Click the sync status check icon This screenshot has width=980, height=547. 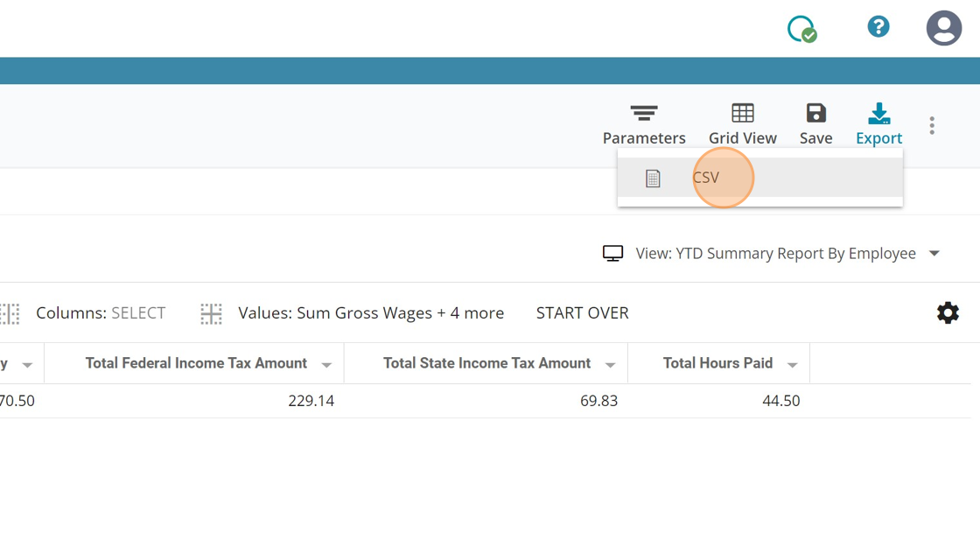801,30
